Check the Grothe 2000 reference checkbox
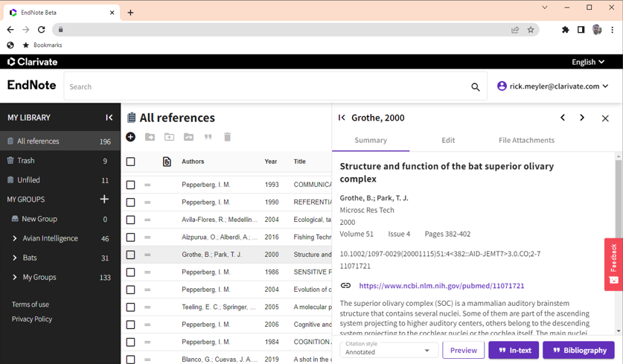This screenshot has width=623, height=364. 130,255
